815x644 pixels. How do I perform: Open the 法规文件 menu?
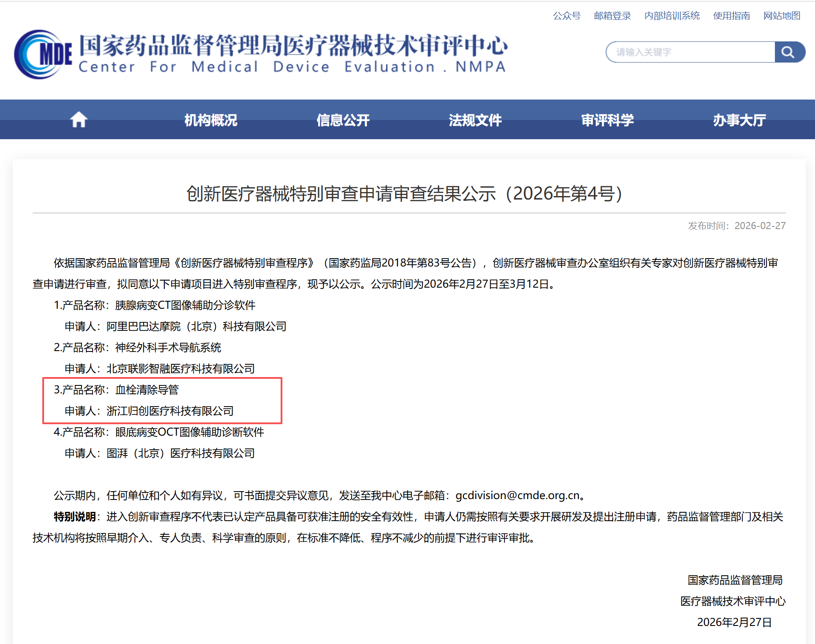[475, 120]
